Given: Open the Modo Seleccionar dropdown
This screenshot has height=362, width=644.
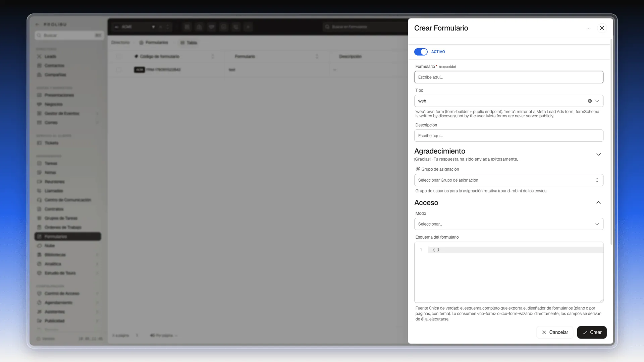Looking at the screenshot, I should [508, 224].
